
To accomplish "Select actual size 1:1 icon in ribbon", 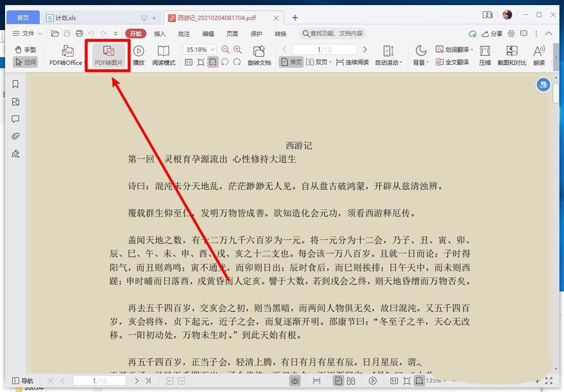I will [x=188, y=62].
